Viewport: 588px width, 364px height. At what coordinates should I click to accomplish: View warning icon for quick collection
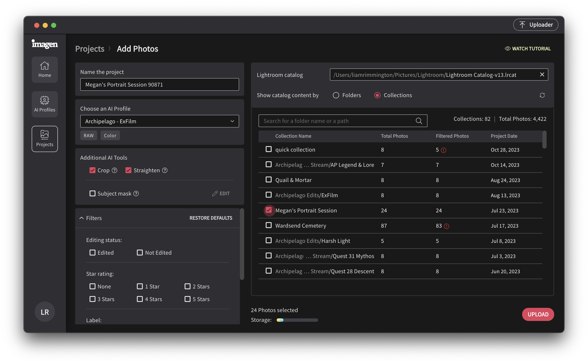point(444,150)
